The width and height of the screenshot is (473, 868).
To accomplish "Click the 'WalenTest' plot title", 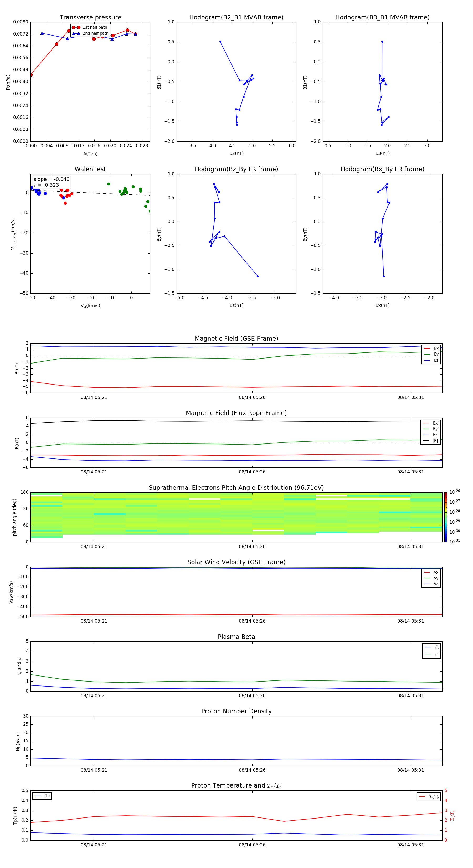I will tap(90, 169).
